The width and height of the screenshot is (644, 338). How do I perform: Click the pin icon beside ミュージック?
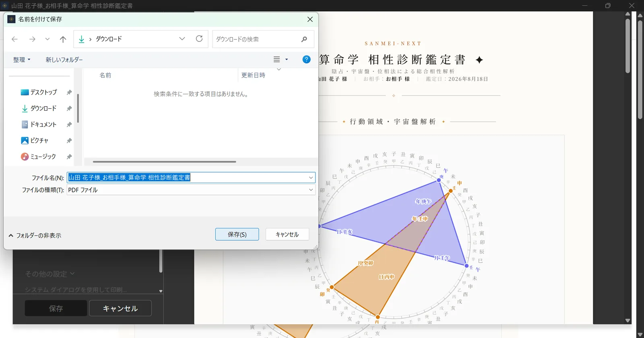click(x=69, y=157)
